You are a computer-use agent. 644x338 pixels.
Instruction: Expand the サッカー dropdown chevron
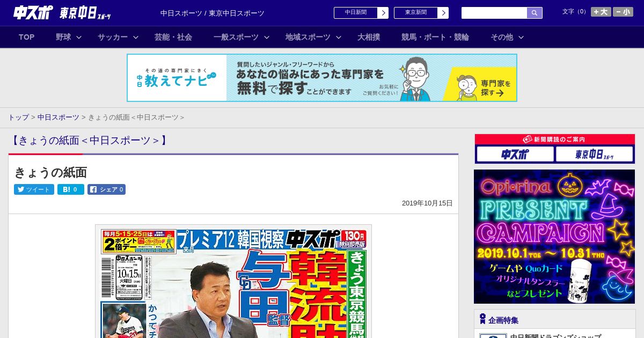click(136, 37)
